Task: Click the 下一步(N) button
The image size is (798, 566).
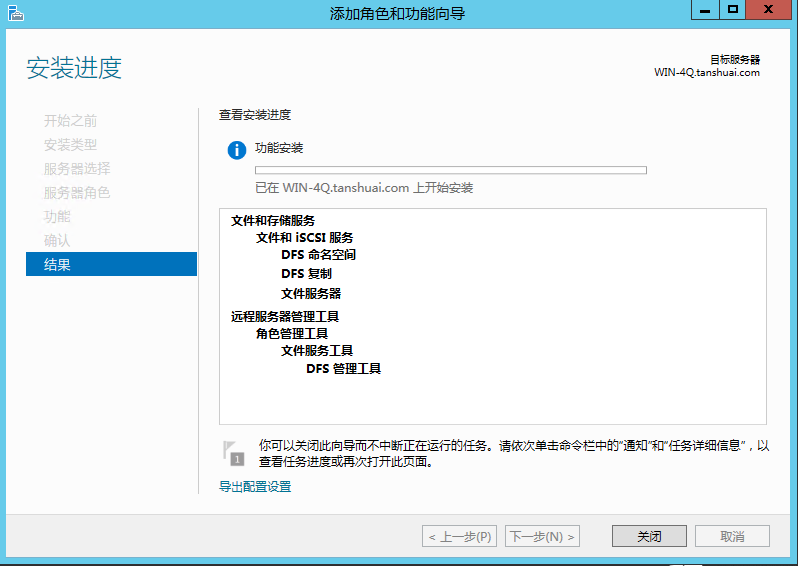Action: point(543,536)
